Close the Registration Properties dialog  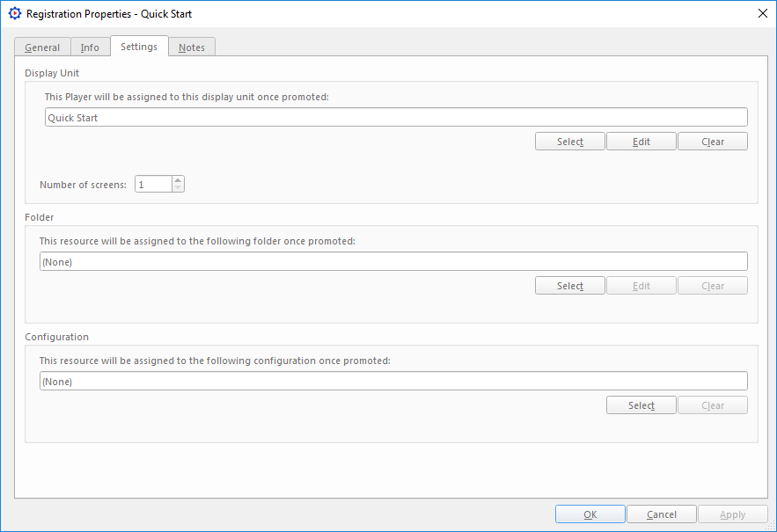[x=763, y=13]
